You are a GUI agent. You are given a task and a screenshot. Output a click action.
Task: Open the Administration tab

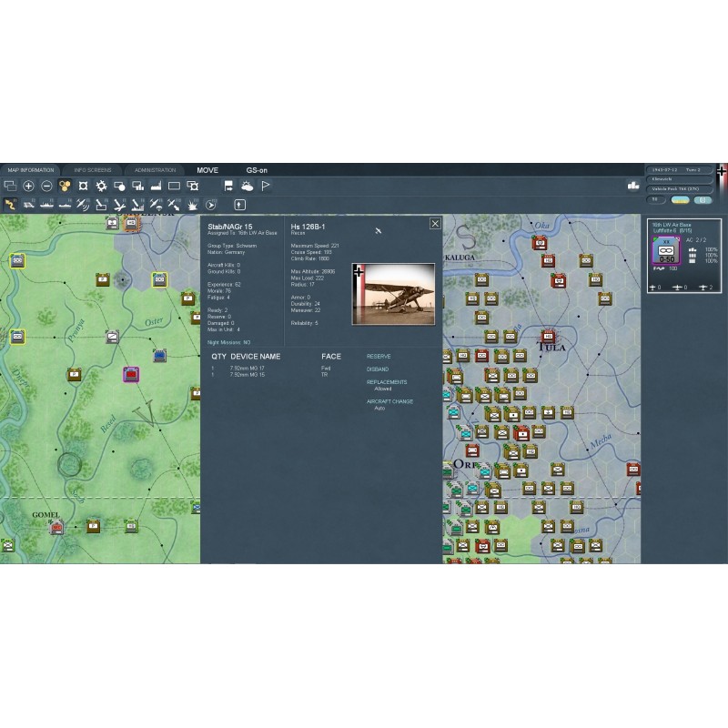point(155,170)
